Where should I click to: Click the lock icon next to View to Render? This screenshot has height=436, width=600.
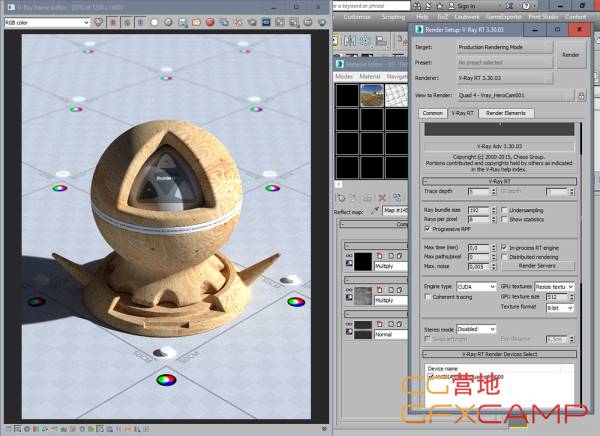581,96
